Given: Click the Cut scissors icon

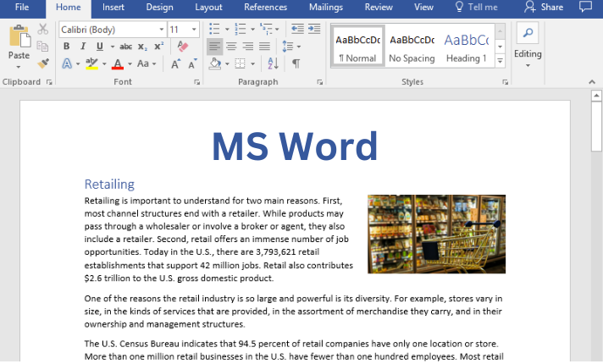Looking at the screenshot, I should point(43,30).
